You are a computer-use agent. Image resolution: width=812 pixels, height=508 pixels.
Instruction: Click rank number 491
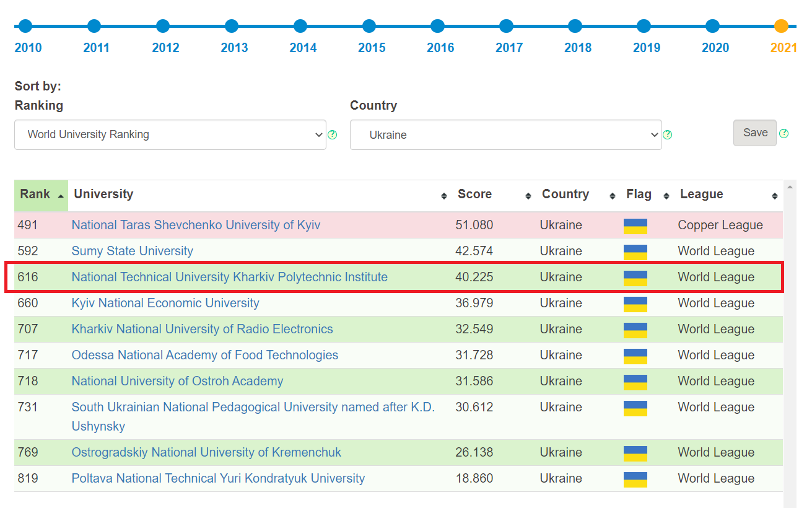click(28, 225)
